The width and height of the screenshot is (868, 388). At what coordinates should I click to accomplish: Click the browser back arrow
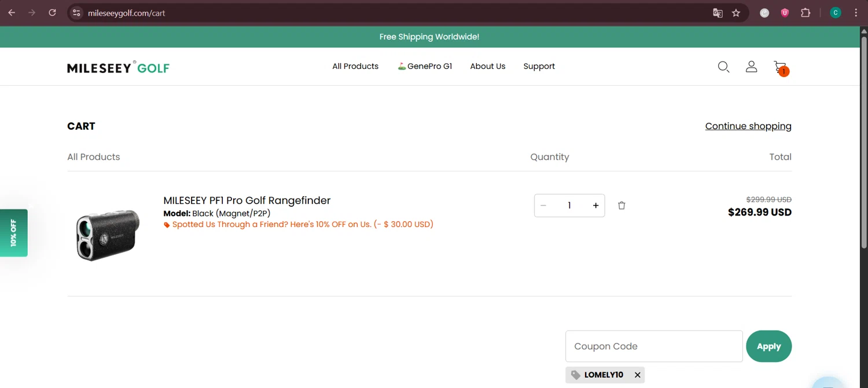point(12,13)
